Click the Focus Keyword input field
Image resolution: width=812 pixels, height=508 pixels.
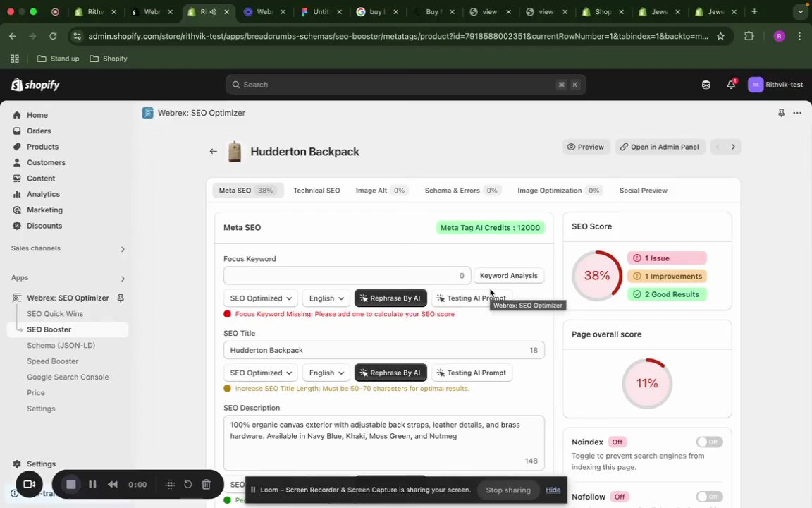coord(347,276)
